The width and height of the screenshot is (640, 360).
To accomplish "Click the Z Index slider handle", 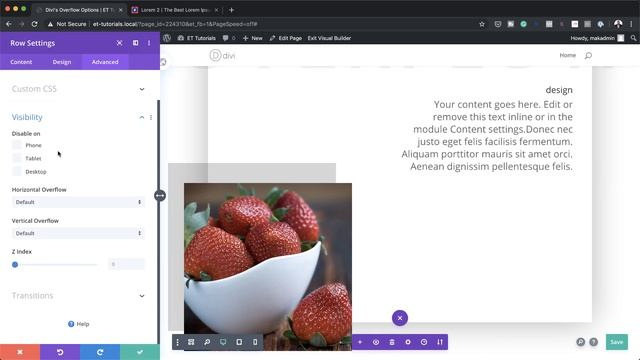I will tap(15, 264).
